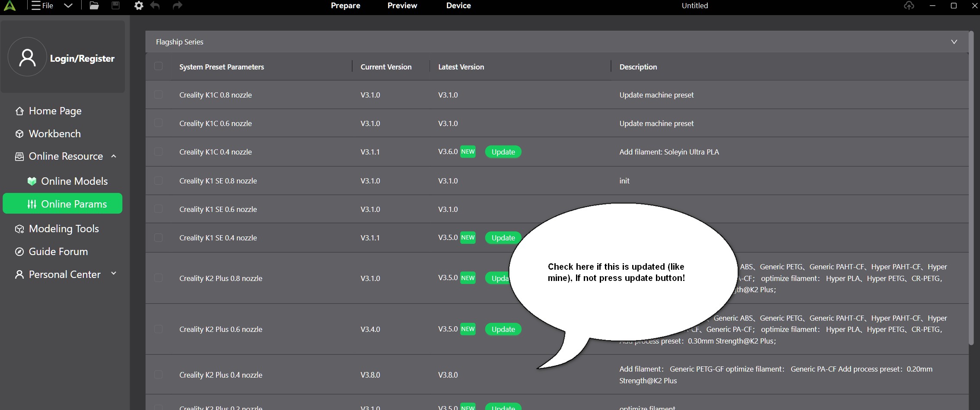Viewport: 980px width, 410px height.
Task: Update the Creality K1C 0.4 nozzle preset
Action: 503,152
